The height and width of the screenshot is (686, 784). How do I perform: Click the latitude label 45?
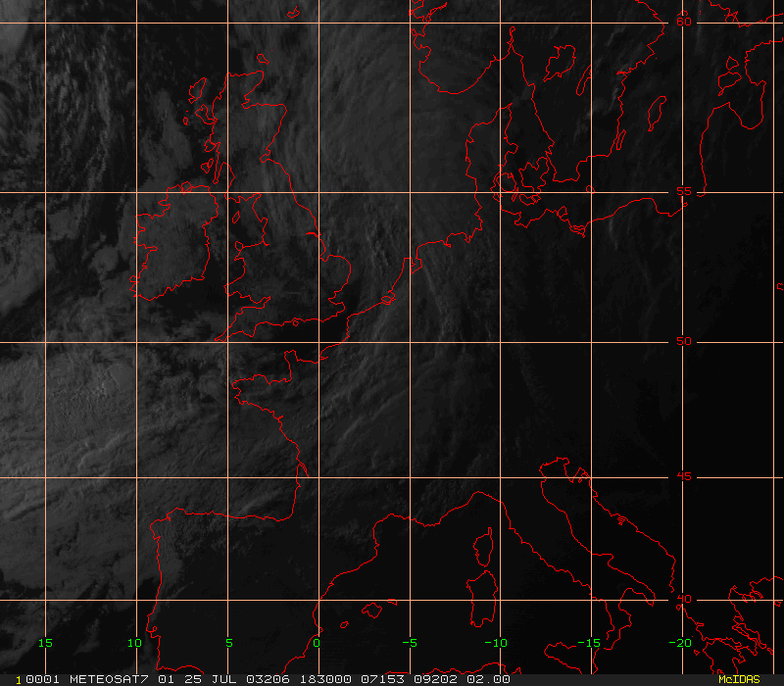683,476
